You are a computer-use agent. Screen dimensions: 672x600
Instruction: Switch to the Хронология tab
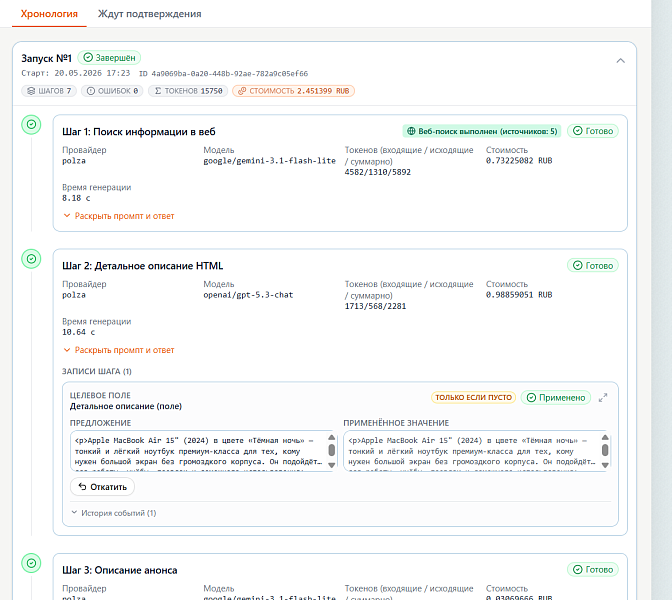pos(49,14)
